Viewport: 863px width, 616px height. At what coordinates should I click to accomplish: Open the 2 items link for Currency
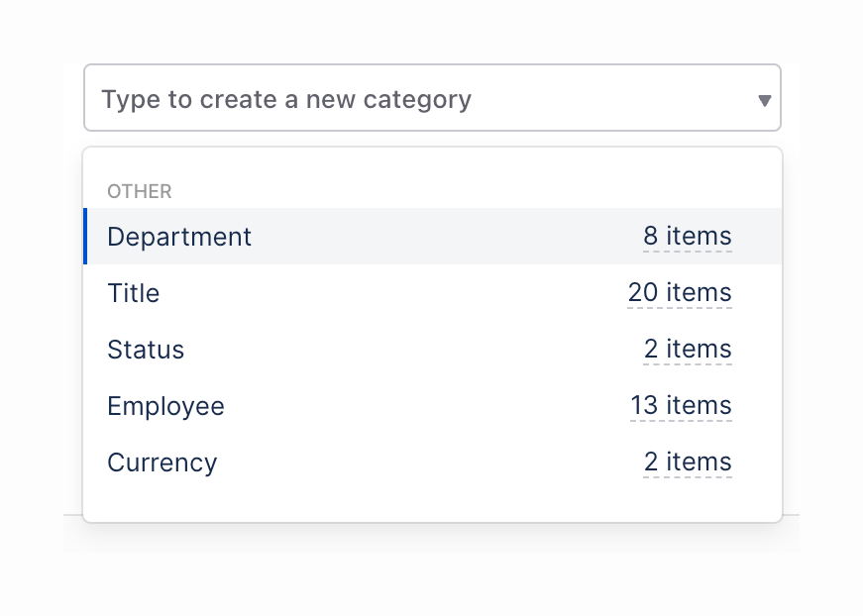687,462
